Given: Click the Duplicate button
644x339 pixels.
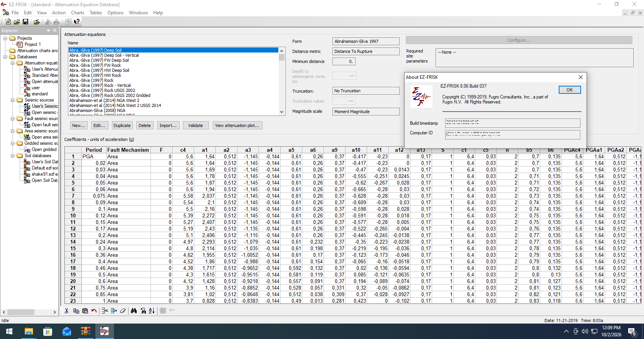Looking at the screenshot, I should point(122,125).
